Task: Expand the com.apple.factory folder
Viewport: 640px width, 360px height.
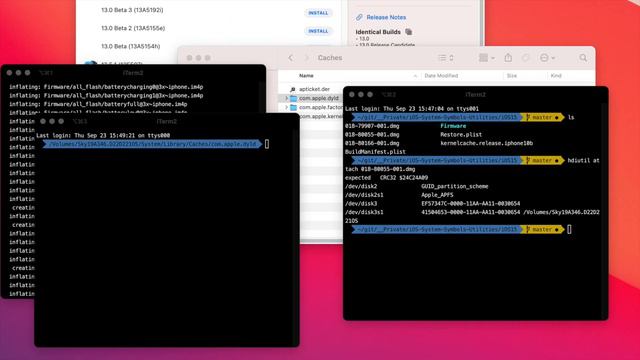Action: click(x=286, y=107)
